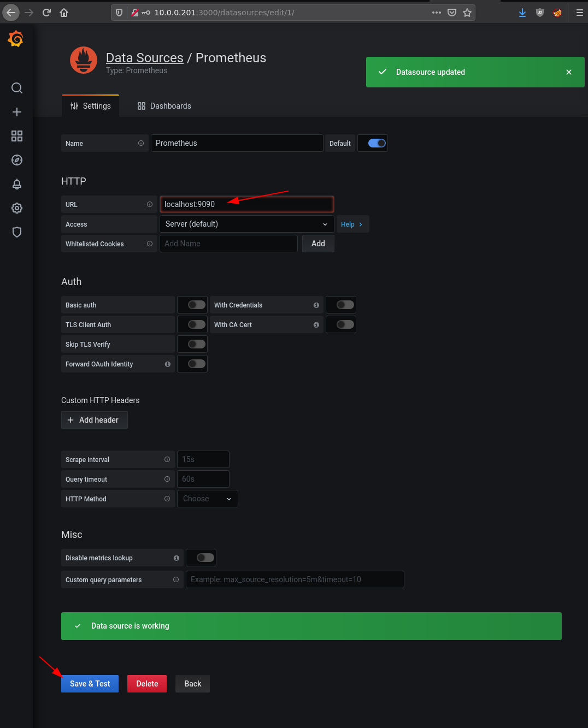
Task: Click into the URL input field
Action: [246, 204]
